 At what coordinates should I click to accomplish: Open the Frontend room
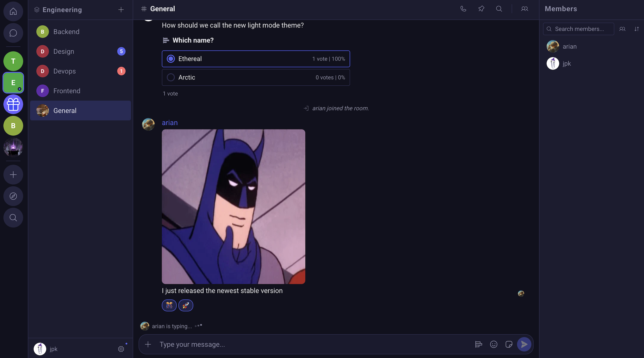[80, 91]
